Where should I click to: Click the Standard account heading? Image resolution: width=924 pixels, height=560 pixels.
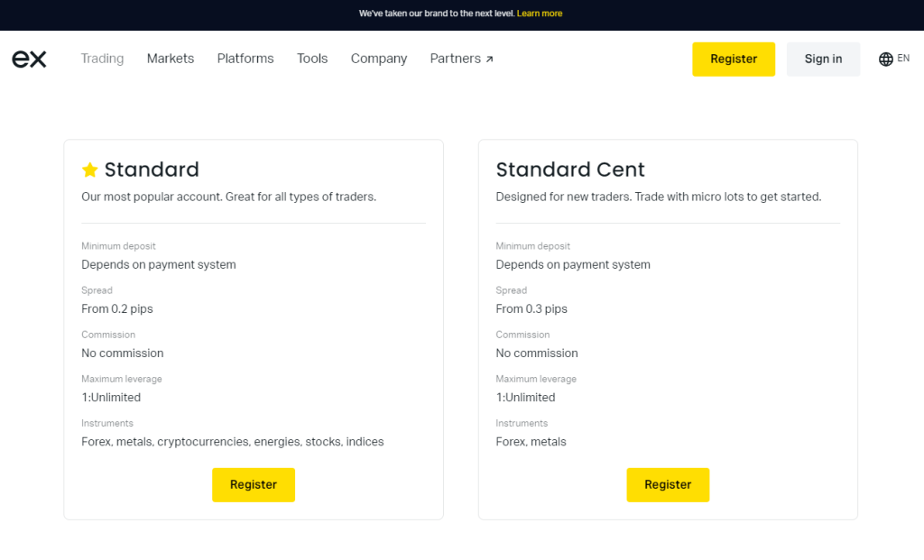152,170
